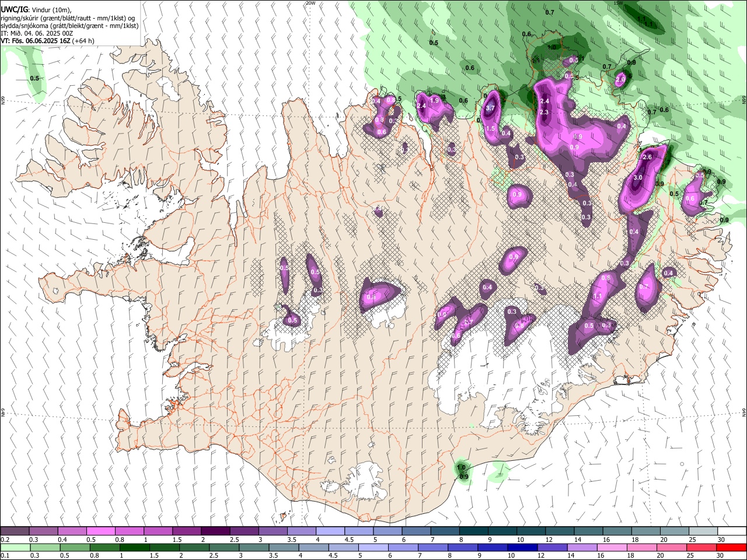The image size is (747, 560).
Task: Click the 1.5 value below the 3.7 label
Action: (491, 128)
